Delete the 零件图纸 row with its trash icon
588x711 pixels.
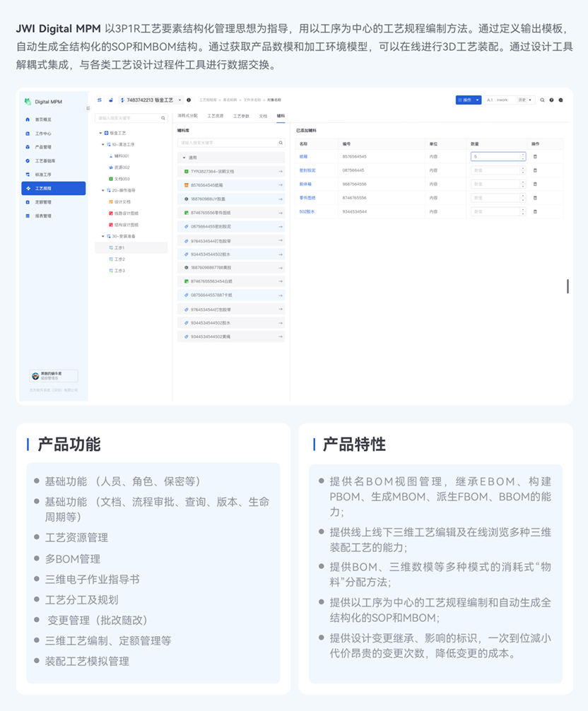[535, 198]
